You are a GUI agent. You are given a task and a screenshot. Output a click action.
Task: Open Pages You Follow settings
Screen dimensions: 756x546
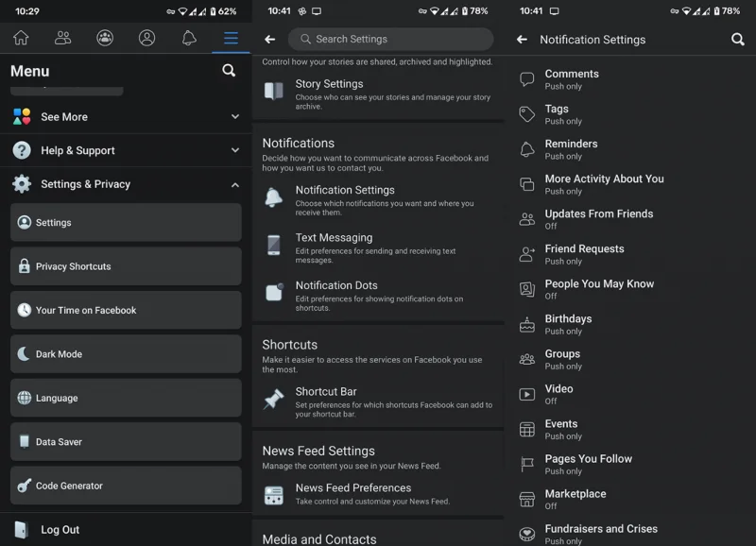[x=629, y=464]
